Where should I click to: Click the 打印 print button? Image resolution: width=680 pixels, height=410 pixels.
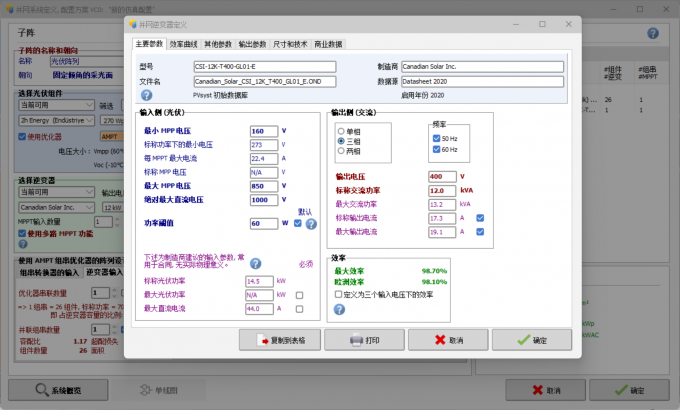point(366,340)
